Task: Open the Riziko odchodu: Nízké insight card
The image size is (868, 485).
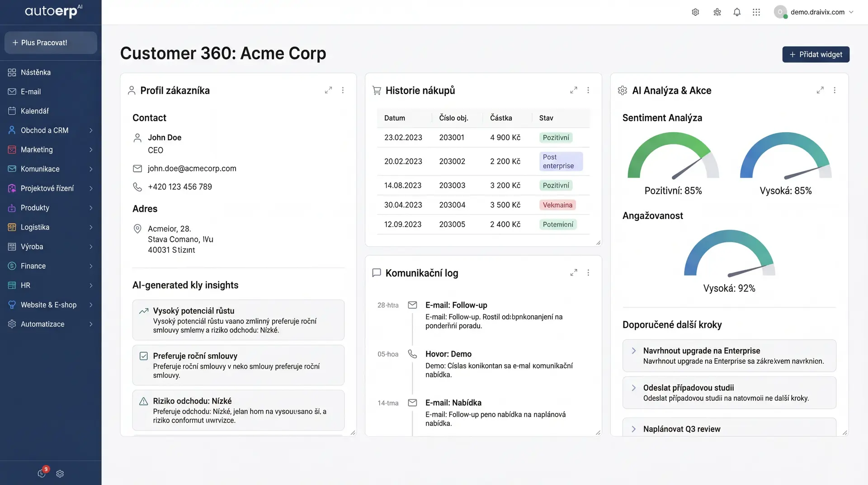Action: tap(238, 410)
